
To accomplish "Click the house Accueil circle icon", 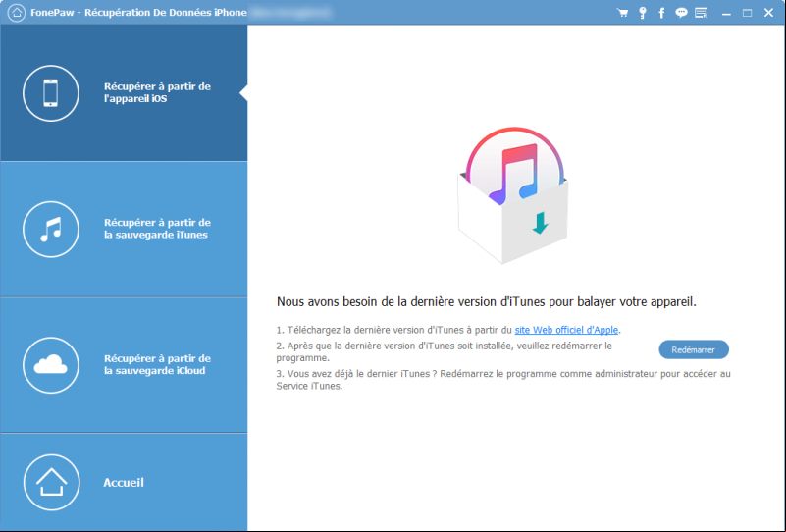I will [x=51, y=482].
